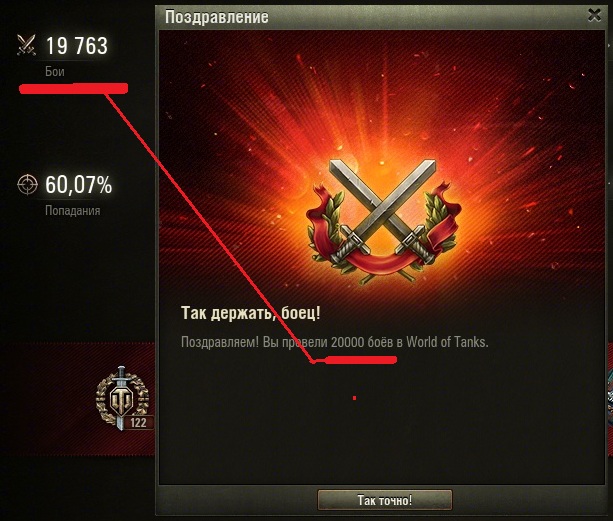Click the crossed swords laurel emblem
This screenshot has width=613, height=521.
382,220
